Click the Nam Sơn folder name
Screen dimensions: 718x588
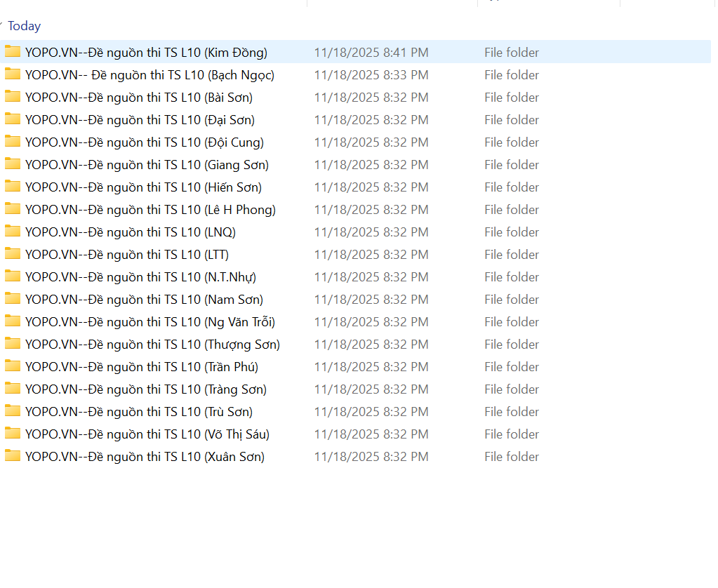pyautogui.click(x=144, y=300)
